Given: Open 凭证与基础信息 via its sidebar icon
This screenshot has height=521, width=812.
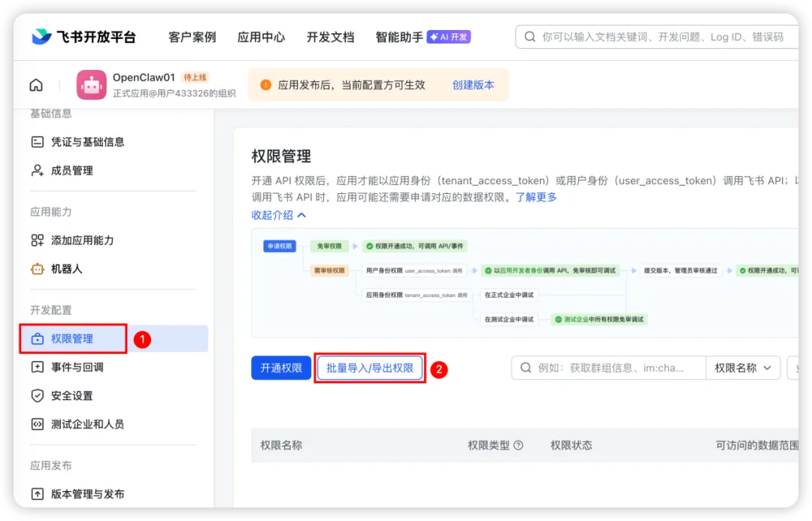Looking at the screenshot, I should 35,141.
